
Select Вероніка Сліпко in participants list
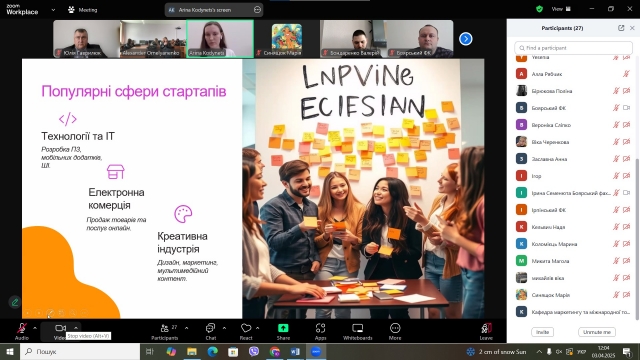(571, 125)
